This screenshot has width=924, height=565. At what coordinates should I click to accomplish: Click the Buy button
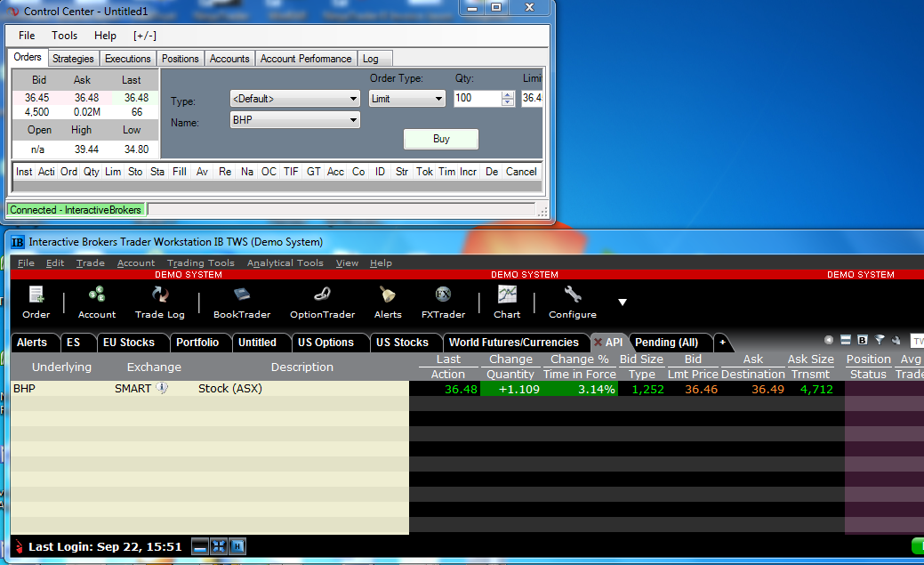pos(441,139)
